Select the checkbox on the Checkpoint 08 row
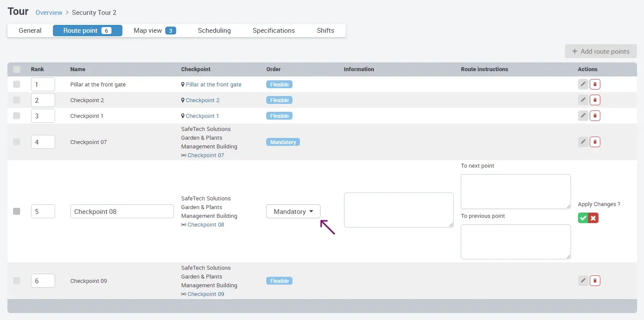 17,211
